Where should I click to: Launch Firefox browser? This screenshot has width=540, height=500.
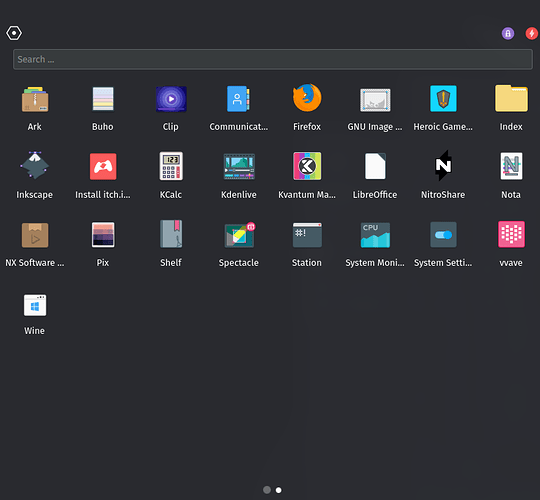[x=307, y=98]
